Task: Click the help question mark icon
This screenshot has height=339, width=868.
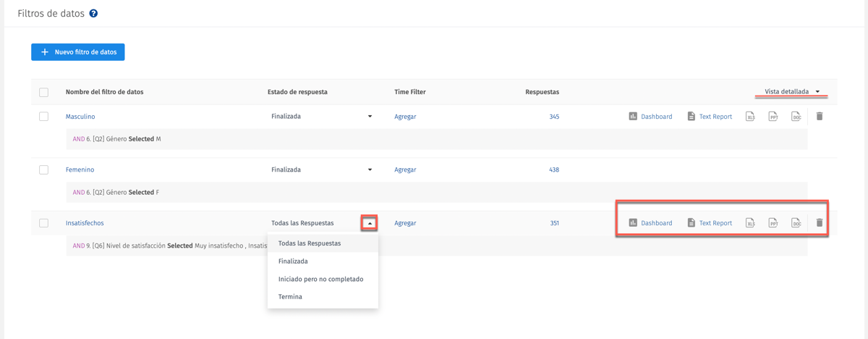Action: [93, 14]
